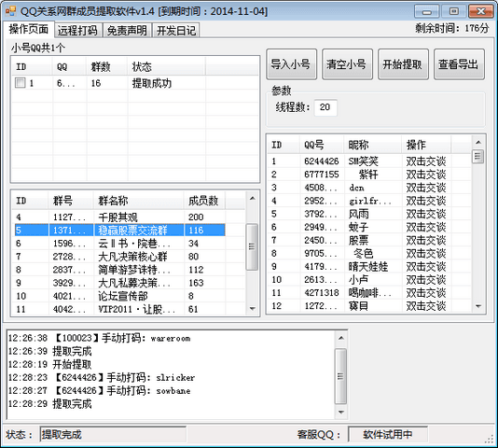Click the 客服QQ field showing 软件试用中
The height and width of the screenshot is (448, 498).
388,434
